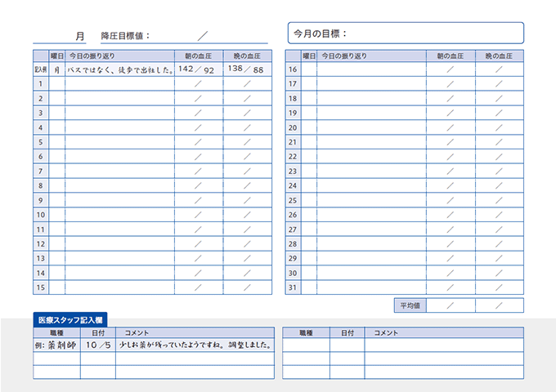Viewport: 556px width, 392px height.
Task: Click day 16 今日の振り返り cell
Action: click(371, 69)
